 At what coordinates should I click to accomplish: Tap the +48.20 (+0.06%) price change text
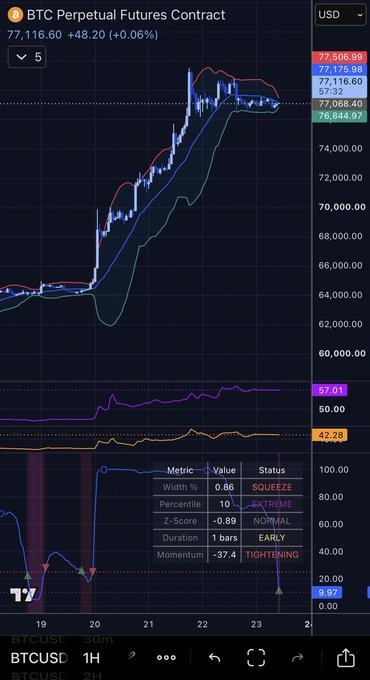(x=112, y=35)
